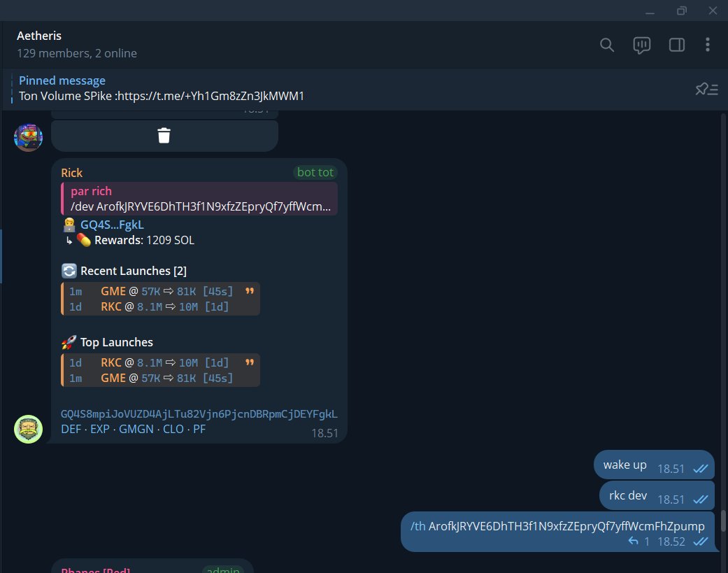Click the /th command text
Image resolution: width=728 pixels, height=573 pixels.
coord(418,526)
